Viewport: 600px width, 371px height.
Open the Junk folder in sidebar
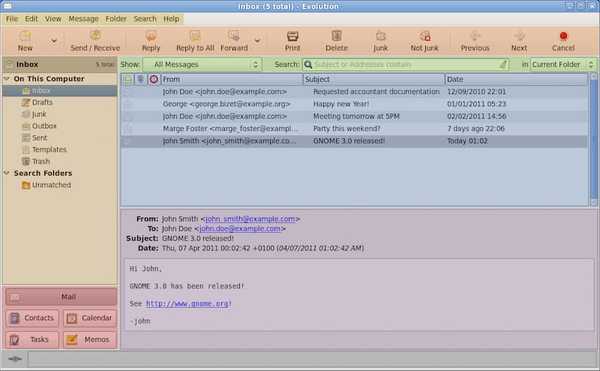click(39, 114)
